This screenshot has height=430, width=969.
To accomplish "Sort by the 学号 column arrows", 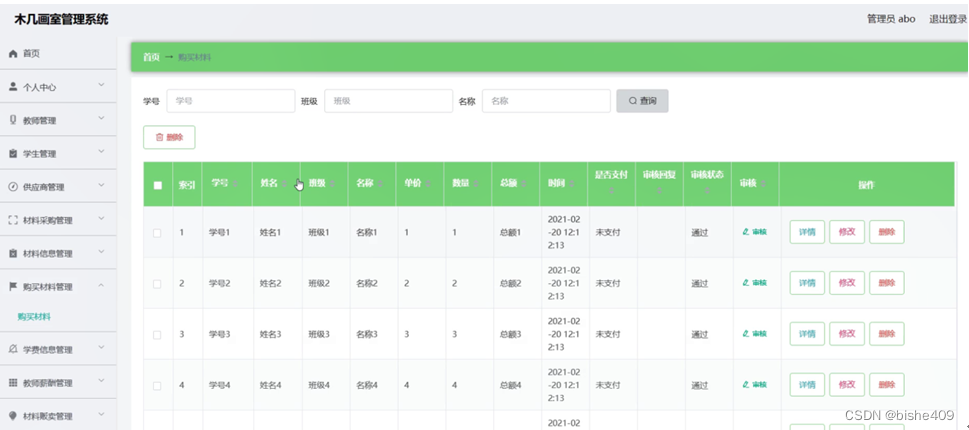I will 235,183.
